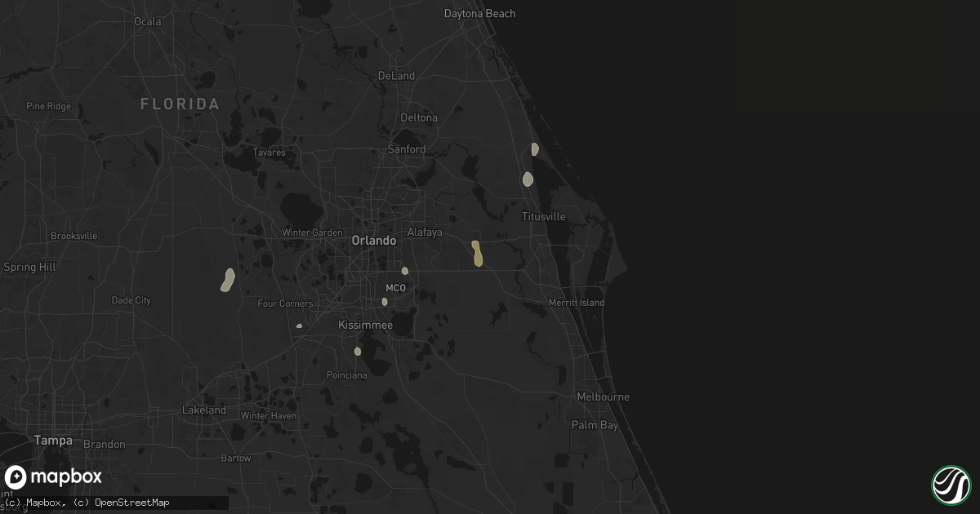The image size is (980, 514).
Task: Select the Orlando city label
Action: click(374, 241)
